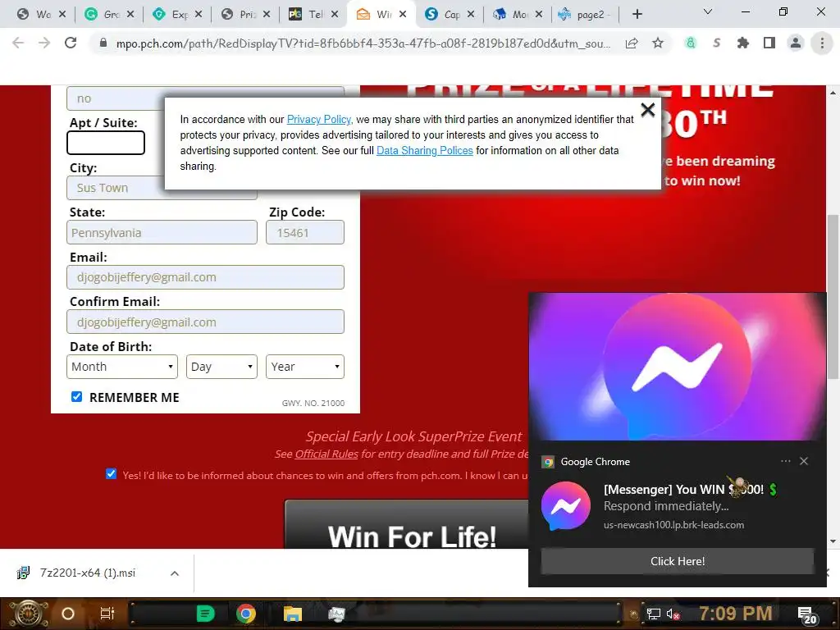Close the active 'Wi' tab
Screen dimensions: 840x630
[x=403, y=15]
